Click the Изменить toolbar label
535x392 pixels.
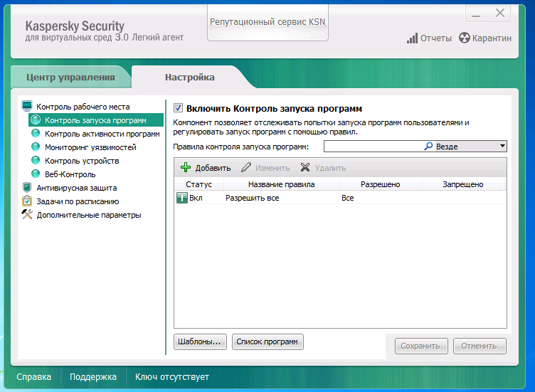[272, 168]
